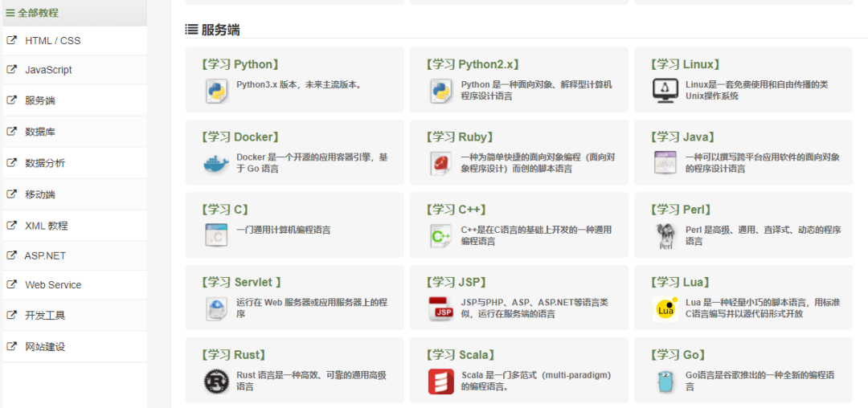This screenshot has width=868, height=408.
Task: Open 【学习 Linux】 tutorial link
Action: pyautogui.click(x=685, y=64)
